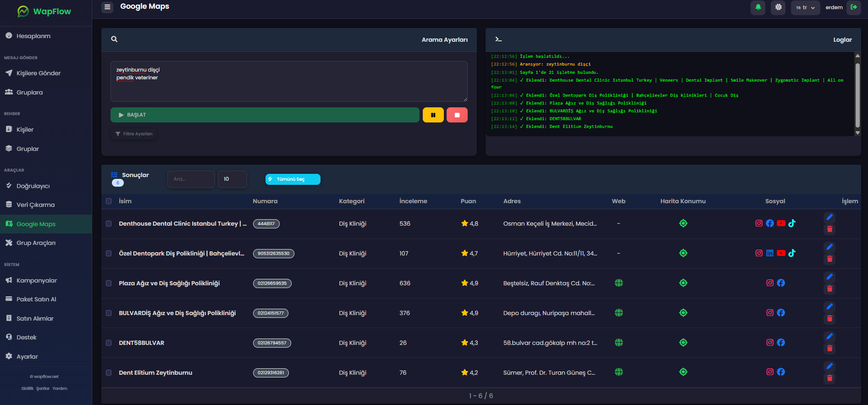This screenshot has width=868, height=405.
Task: Show map location of DENT58BULVAR
Action: (x=683, y=343)
